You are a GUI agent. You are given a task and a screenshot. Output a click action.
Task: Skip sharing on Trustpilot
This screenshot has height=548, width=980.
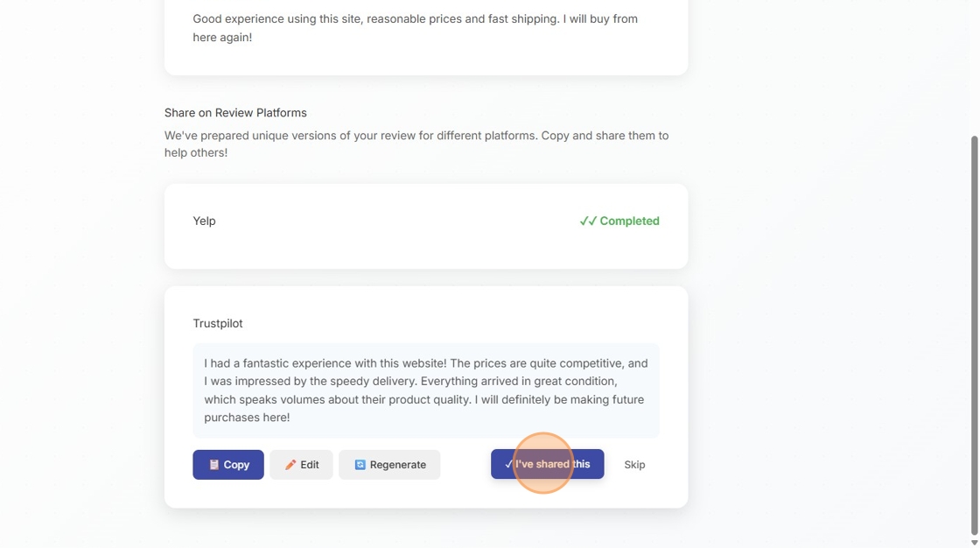634,465
